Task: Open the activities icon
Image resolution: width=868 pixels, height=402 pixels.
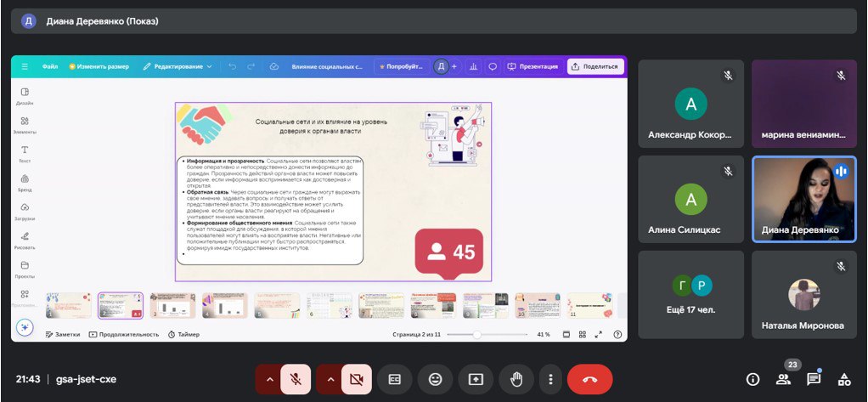Action: coord(844,379)
